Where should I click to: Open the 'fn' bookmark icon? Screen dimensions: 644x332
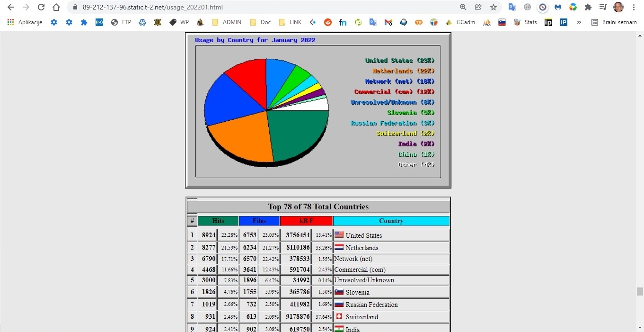pyautogui.click(x=343, y=22)
